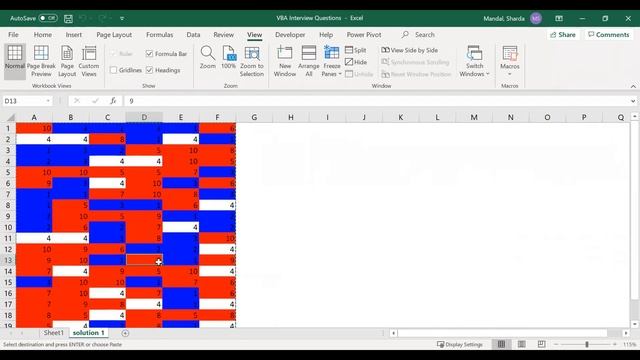The image size is (640, 360).
Task: Split the worksheet window
Action: pyautogui.click(x=356, y=50)
